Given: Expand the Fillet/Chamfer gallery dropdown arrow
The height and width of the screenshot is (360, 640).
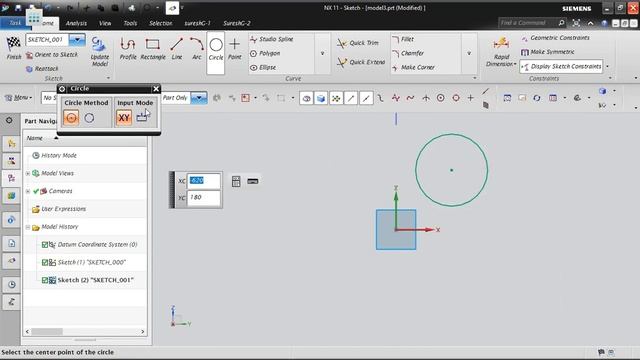Looking at the screenshot, I should click(469, 53).
